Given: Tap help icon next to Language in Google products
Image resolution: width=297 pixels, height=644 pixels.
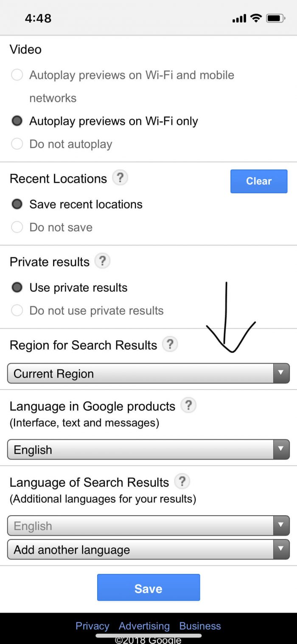Looking at the screenshot, I should 188,405.
